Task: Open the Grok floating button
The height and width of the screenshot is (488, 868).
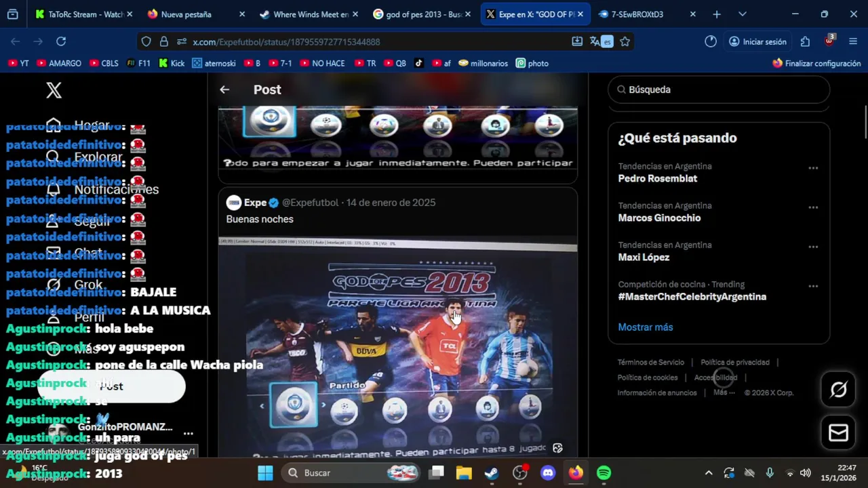Action: click(x=839, y=390)
